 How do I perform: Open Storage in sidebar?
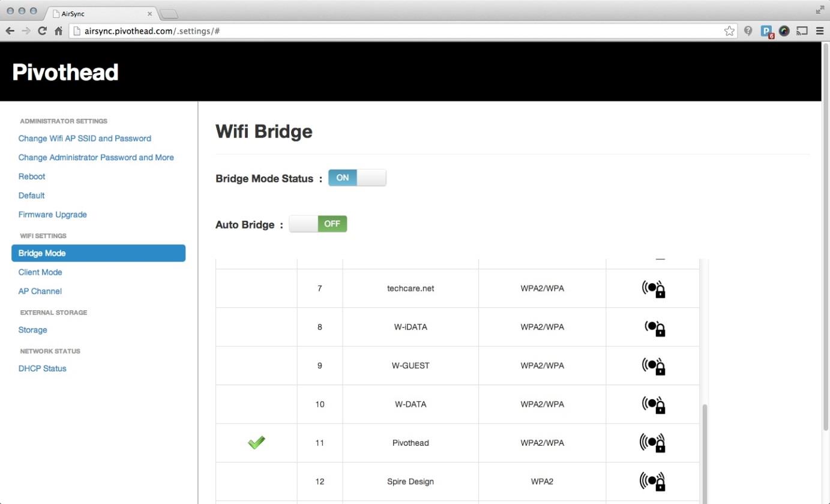32,330
